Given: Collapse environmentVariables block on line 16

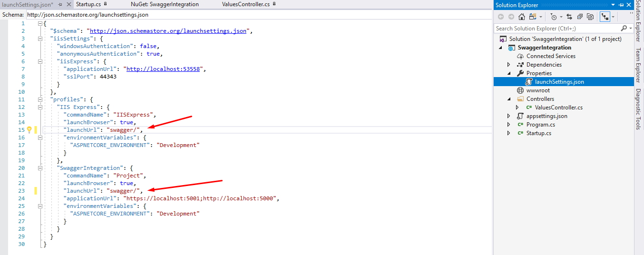Looking at the screenshot, I should tap(40, 137).
